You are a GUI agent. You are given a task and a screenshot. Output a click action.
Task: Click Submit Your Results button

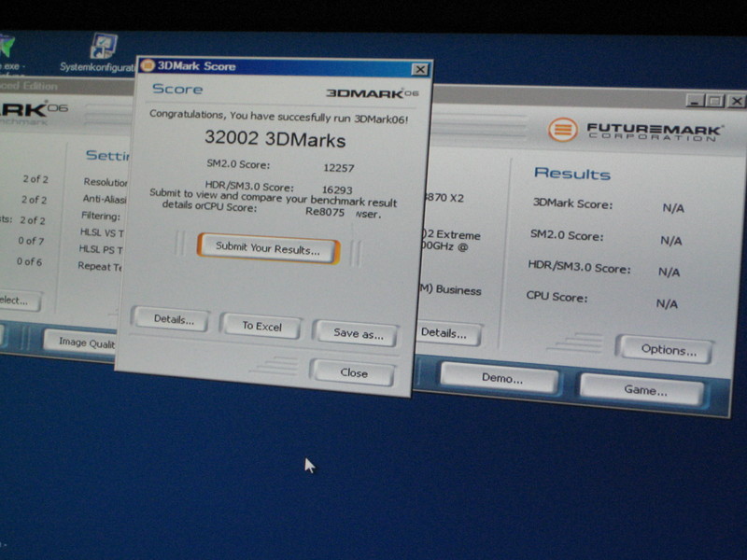(x=268, y=248)
